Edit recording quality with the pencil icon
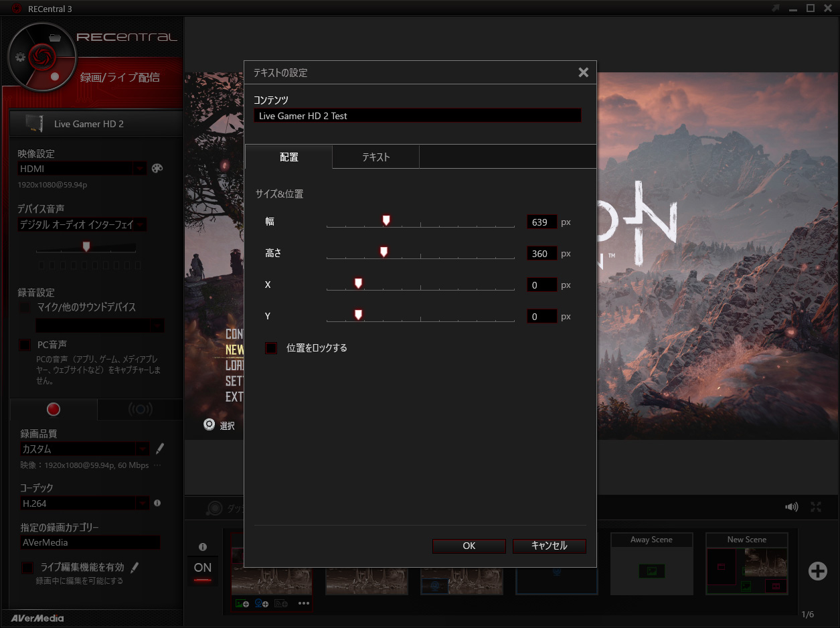840x628 pixels. pyautogui.click(x=159, y=449)
